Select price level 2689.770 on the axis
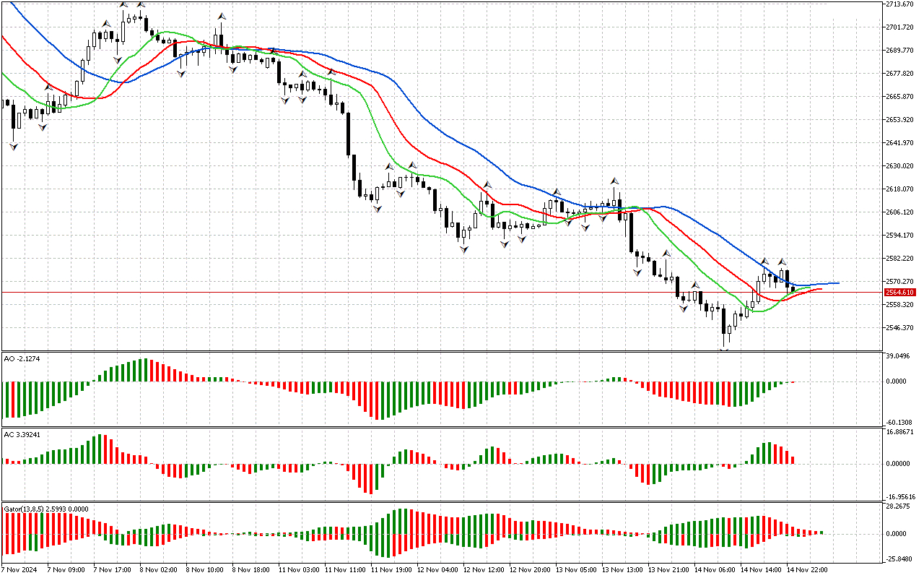 tap(900, 51)
